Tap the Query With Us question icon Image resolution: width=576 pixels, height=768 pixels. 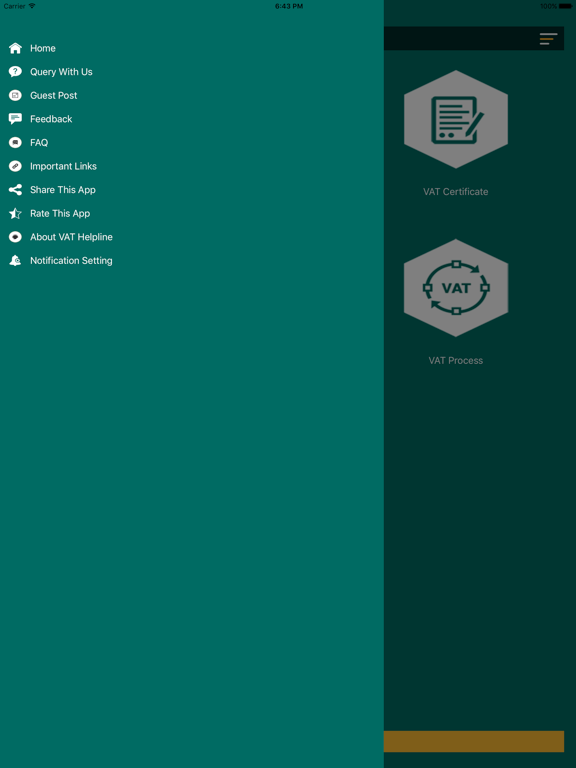coord(15,72)
